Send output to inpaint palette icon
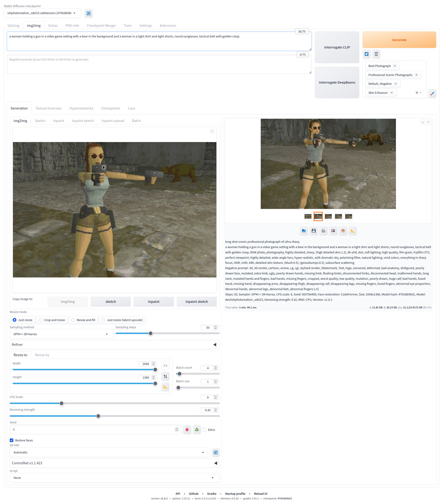 pos(343,231)
